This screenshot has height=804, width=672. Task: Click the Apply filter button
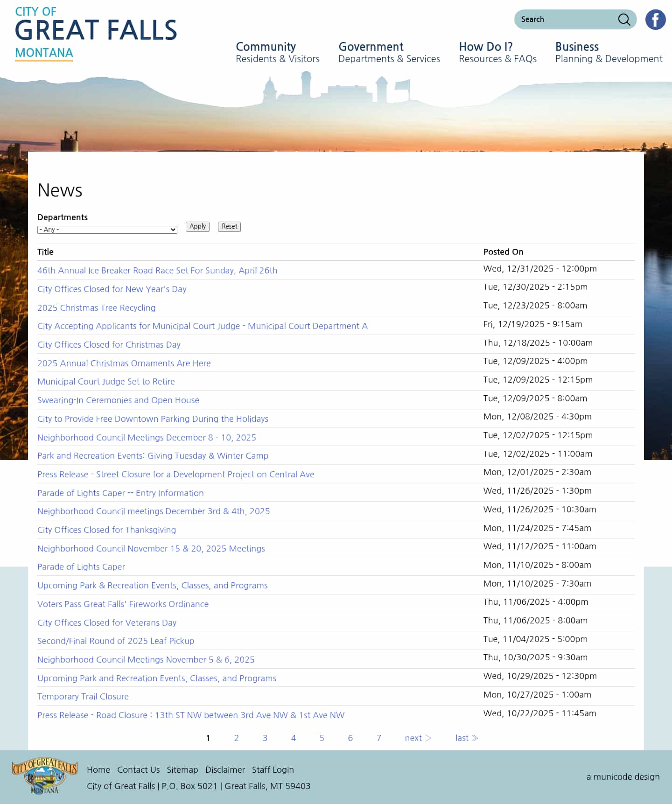(197, 226)
